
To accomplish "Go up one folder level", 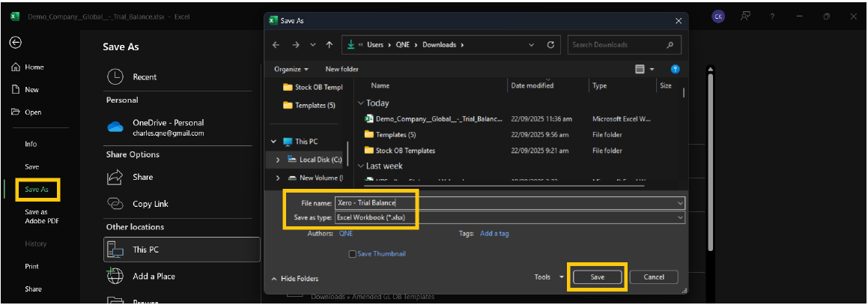I will coord(330,45).
